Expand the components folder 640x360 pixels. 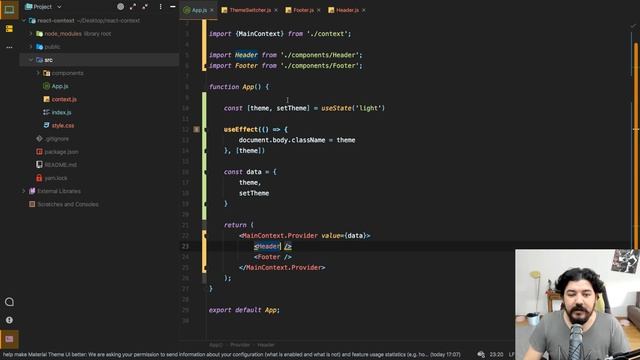[x=38, y=73]
